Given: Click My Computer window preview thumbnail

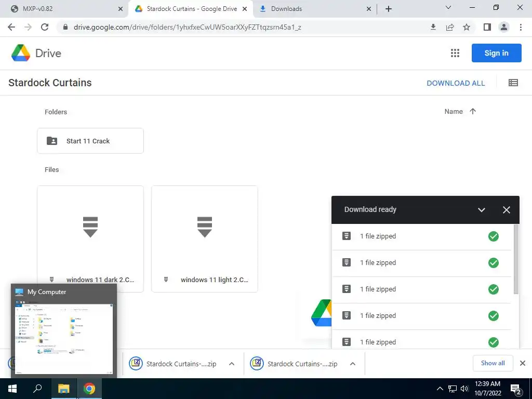Looking at the screenshot, I should coord(64,330).
